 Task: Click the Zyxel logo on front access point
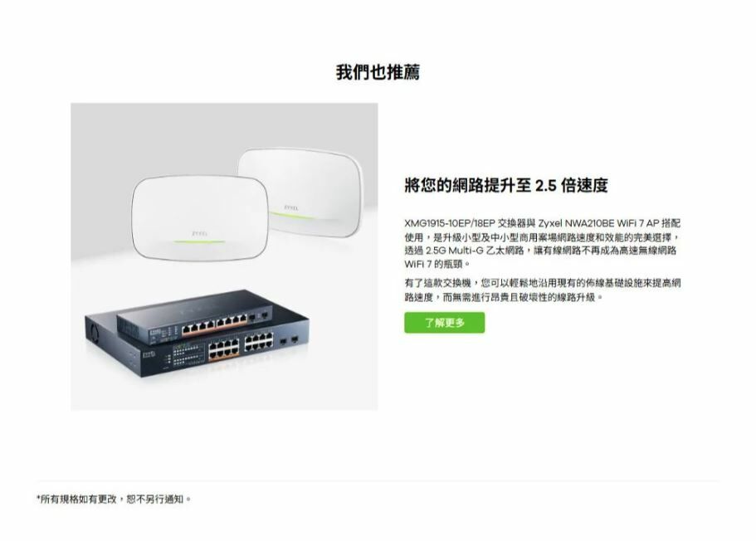200,233
